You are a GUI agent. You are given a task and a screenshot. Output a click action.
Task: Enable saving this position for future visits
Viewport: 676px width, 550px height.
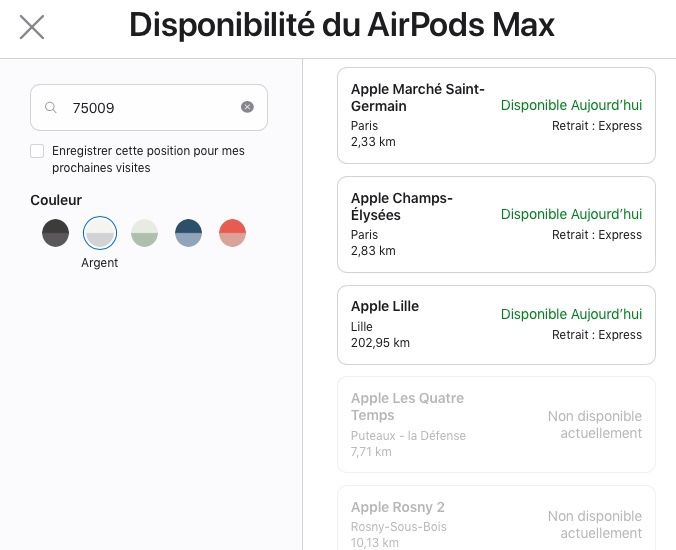[x=37, y=151]
